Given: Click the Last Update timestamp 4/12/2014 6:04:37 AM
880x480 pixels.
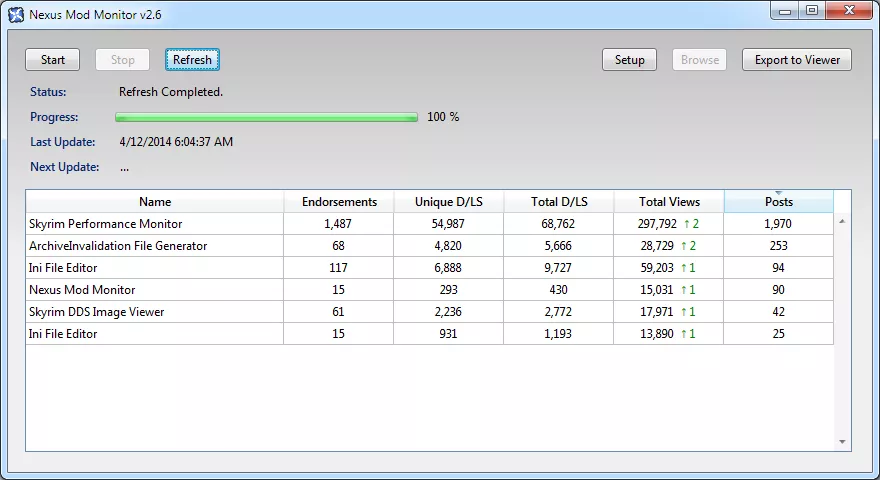Looking at the screenshot, I should (x=176, y=141).
